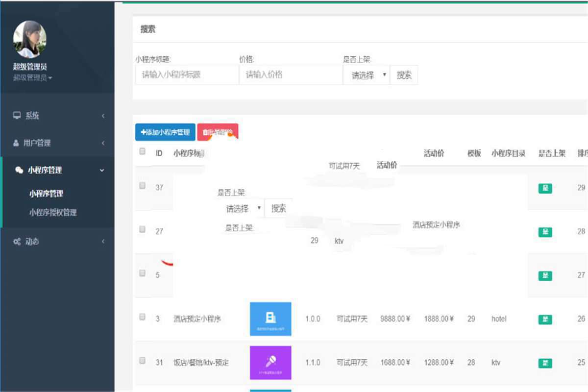This screenshot has height=392, width=588.
Task: Click the green 是 badge in row 5
Action: tap(545, 276)
